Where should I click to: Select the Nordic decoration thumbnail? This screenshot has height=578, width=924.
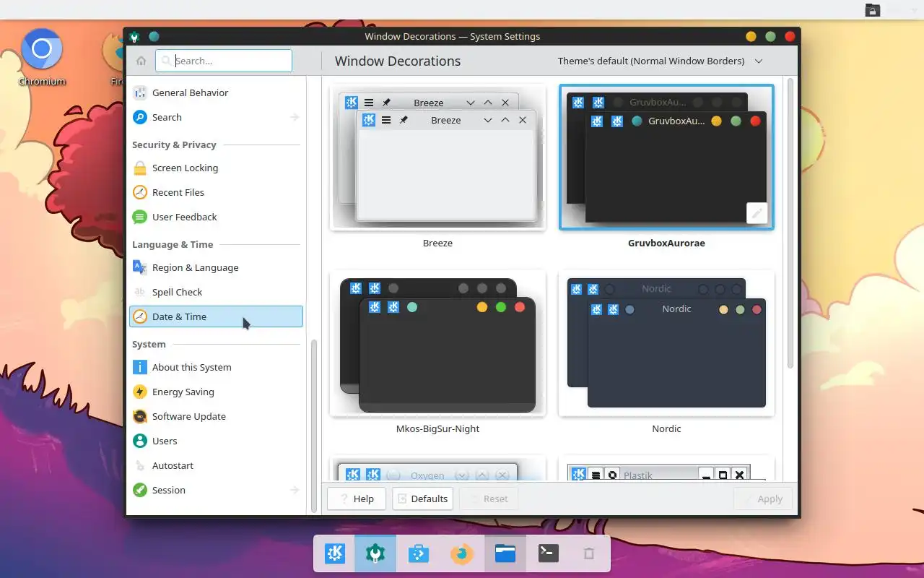pos(666,343)
